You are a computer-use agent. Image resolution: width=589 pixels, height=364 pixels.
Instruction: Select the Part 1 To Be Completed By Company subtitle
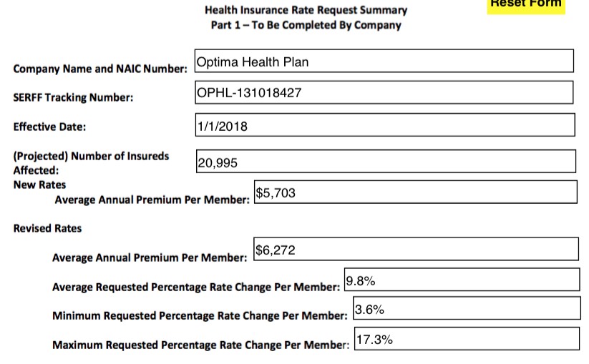tap(306, 25)
